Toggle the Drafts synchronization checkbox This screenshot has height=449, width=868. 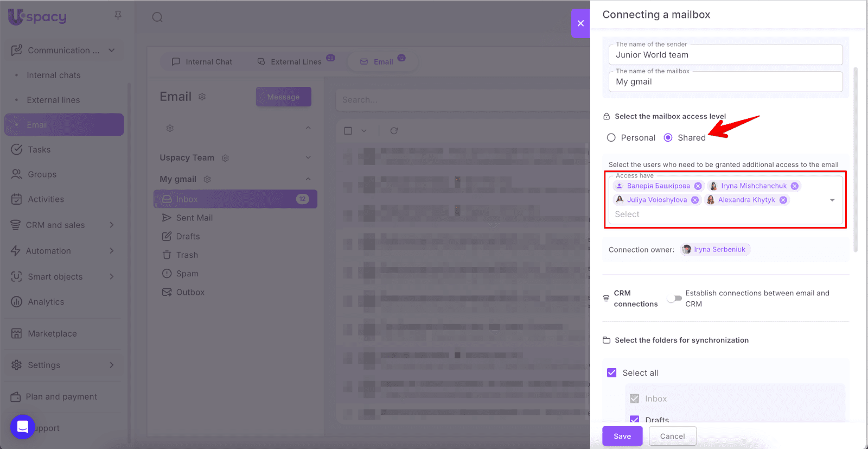(x=635, y=419)
